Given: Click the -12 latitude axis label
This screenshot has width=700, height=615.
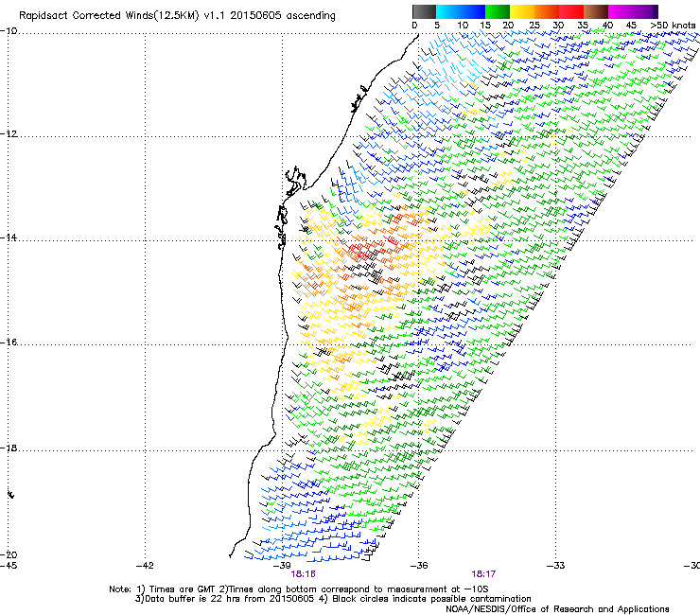Looking at the screenshot, I should click(9, 134).
